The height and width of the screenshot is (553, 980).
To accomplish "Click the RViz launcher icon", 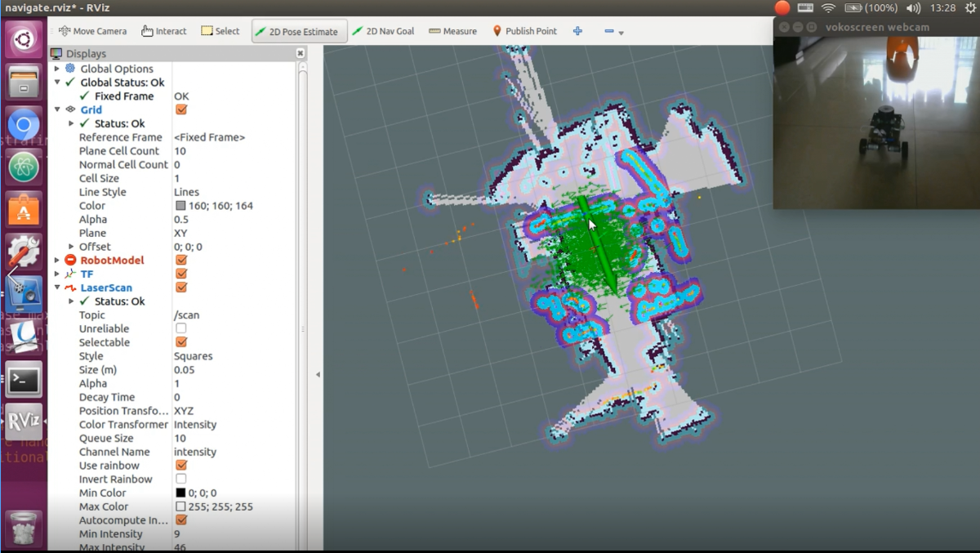I will coord(24,422).
